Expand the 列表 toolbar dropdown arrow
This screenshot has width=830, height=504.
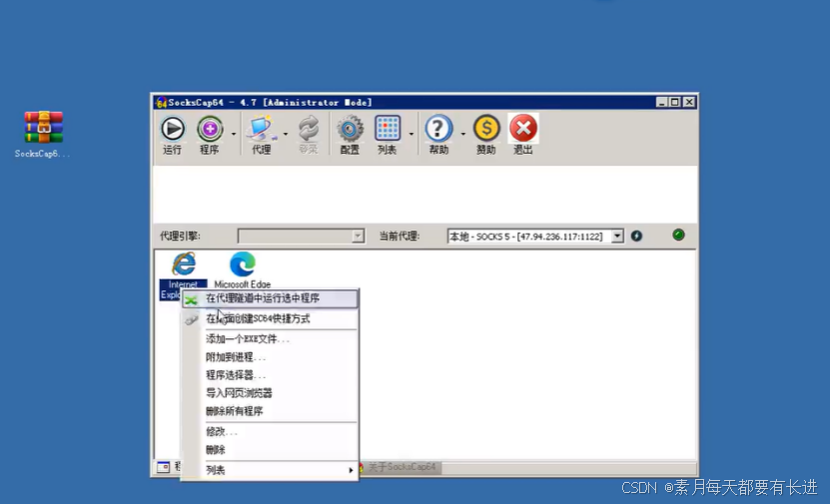(412, 134)
